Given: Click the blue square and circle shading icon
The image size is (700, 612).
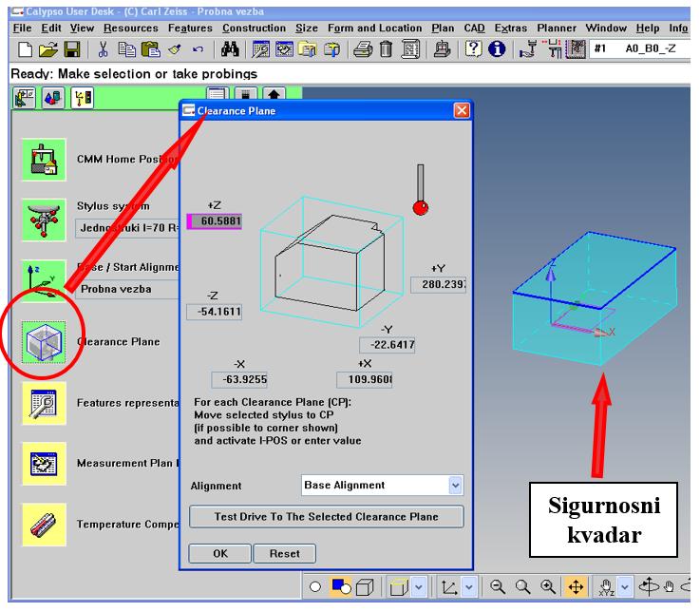Looking at the screenshot, I should 341,586.
